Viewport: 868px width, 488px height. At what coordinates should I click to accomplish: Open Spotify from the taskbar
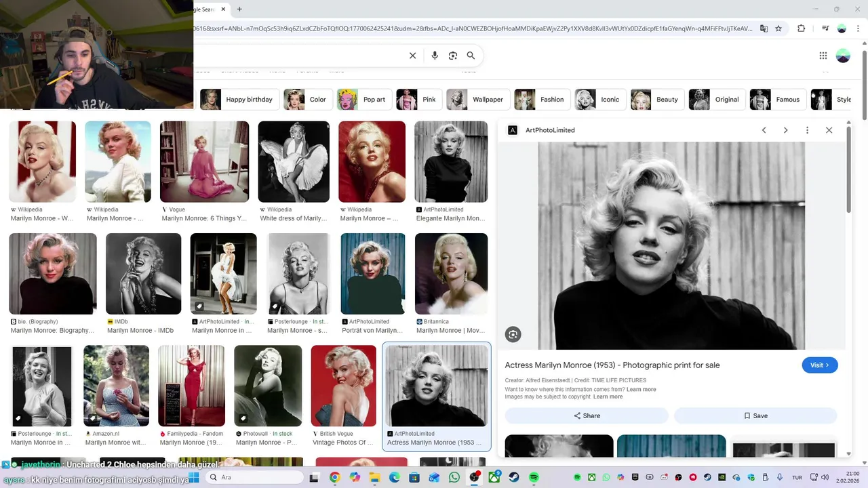[x=534, y=477]
